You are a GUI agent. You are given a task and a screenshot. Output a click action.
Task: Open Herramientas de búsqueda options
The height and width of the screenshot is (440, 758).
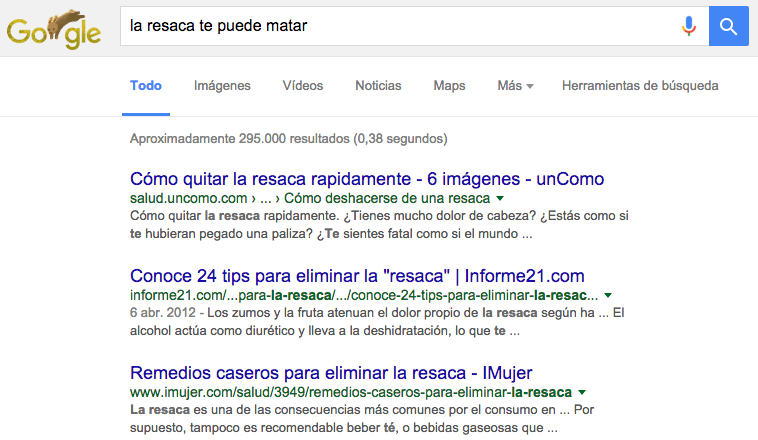(x=640, y=86)
